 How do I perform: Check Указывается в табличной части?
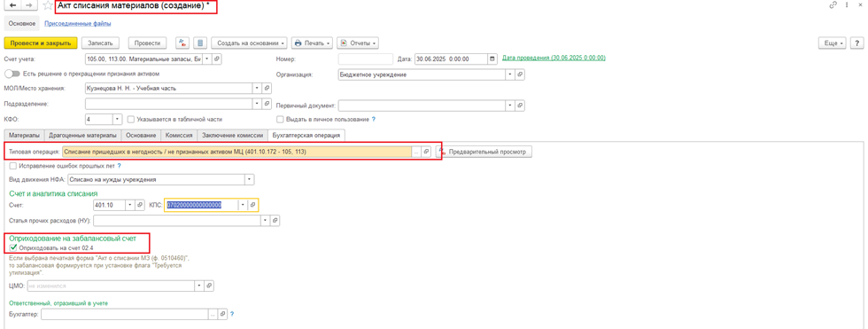click(131, 119)
